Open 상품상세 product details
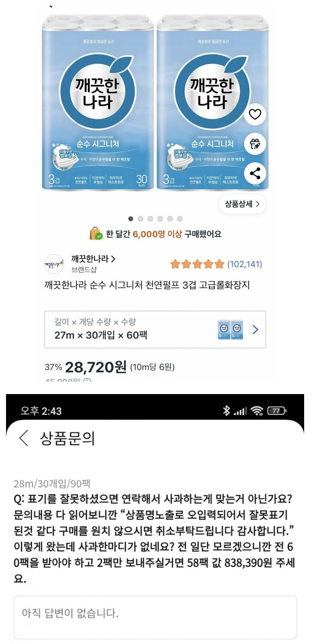 (243, 204)
